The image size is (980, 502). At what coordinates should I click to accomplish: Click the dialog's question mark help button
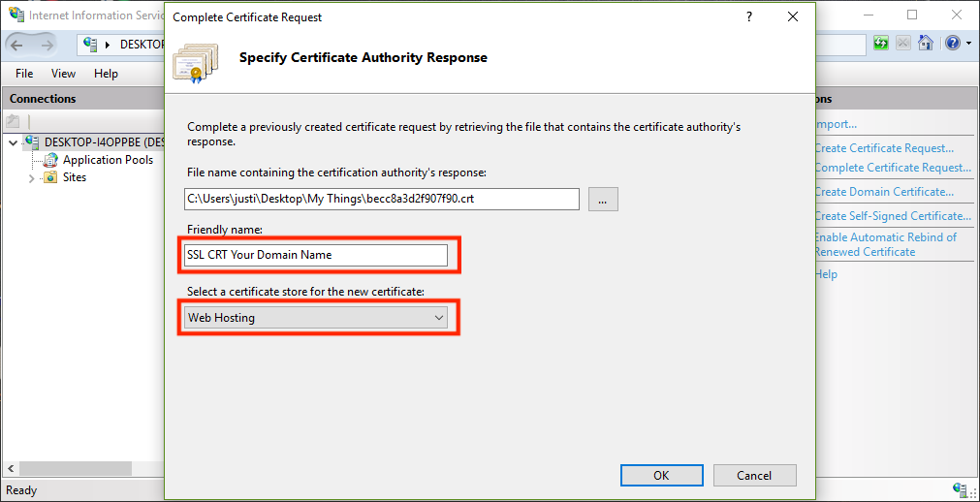(748, 17)
